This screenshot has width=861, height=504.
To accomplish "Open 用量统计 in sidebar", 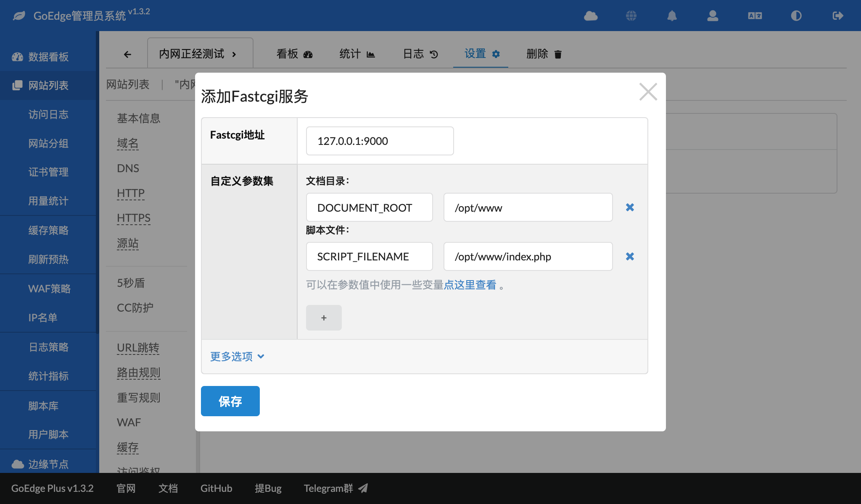I will click(48, 201).
